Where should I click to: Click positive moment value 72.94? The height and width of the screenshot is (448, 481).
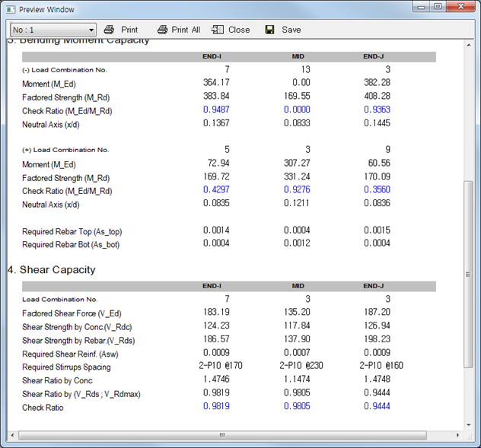pos(218,163)
